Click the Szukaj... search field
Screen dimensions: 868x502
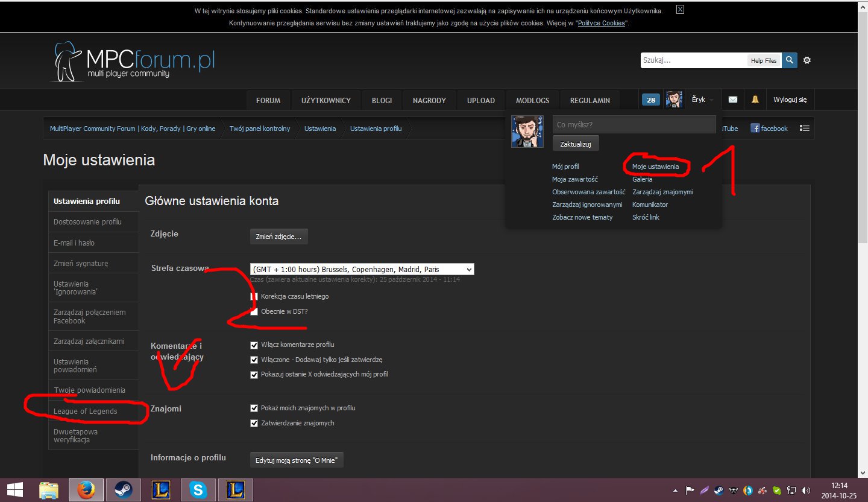pos(693,60)
